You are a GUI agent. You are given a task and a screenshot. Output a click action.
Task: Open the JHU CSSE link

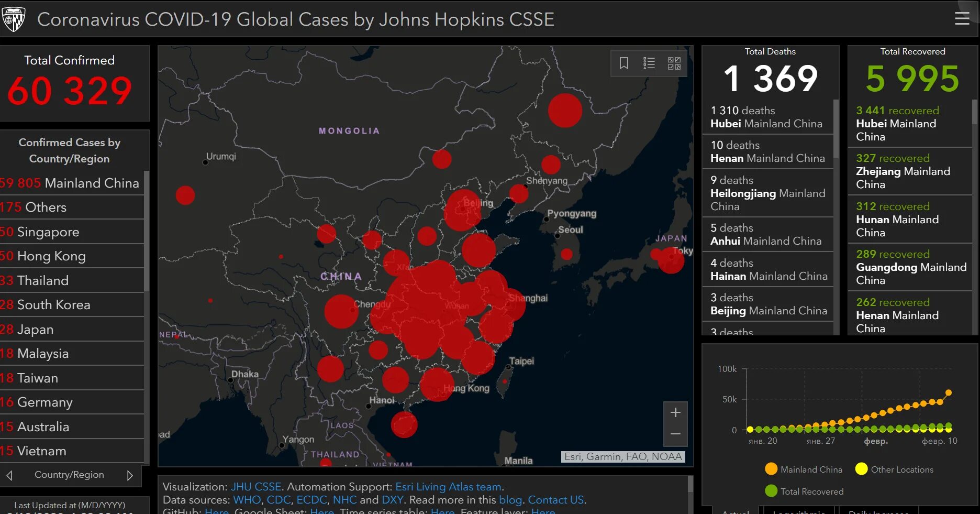pyautogui.click(x=256, y=487)
